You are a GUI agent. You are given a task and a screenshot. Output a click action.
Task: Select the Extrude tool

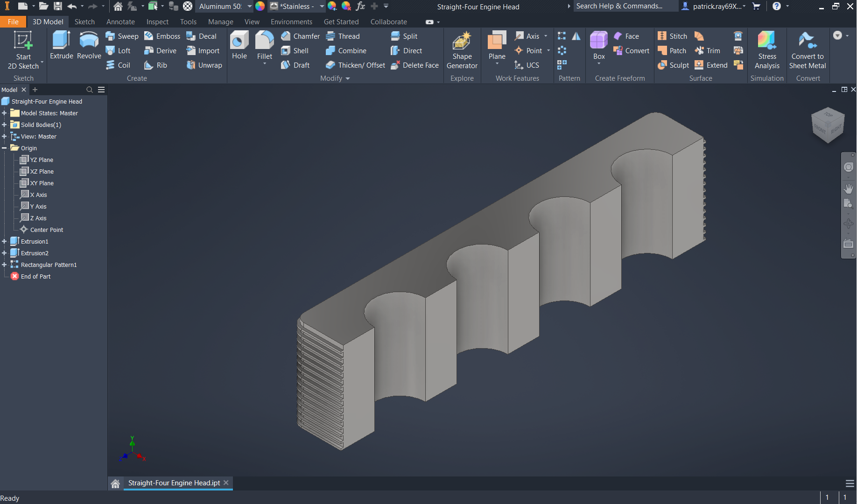point(61,46)
